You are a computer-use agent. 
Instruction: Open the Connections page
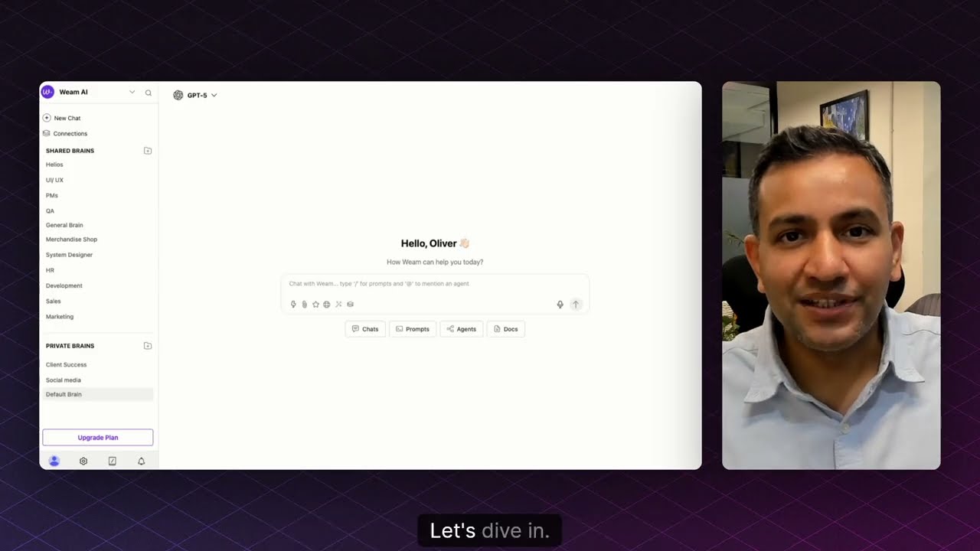point(64,133)
